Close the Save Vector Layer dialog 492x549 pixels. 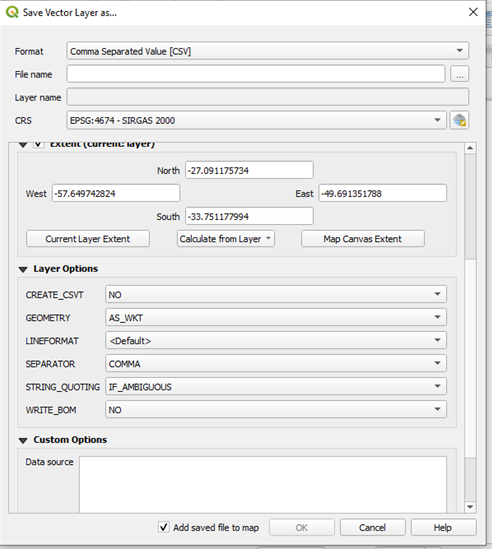(473, 12)
